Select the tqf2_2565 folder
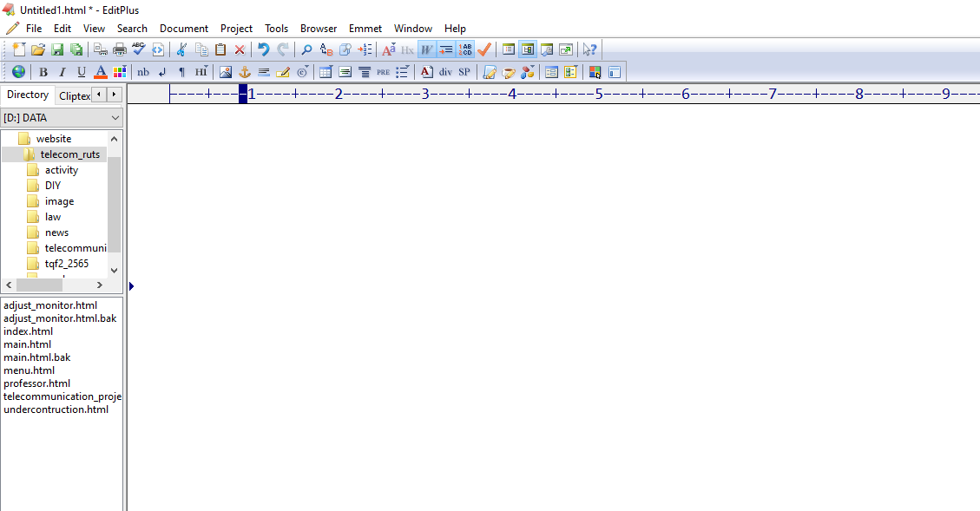The width and height of the screenshot is (980, 511). click(x=66, y=264)
